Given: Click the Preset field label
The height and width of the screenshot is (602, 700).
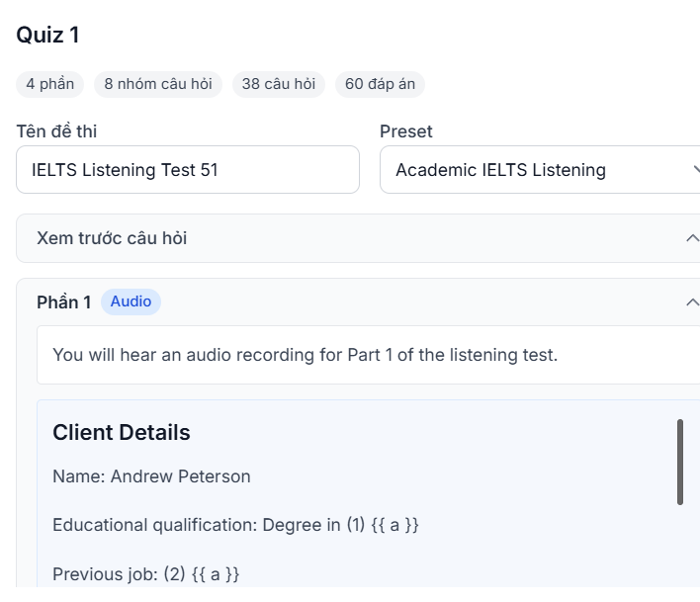Looking at the screenshot, I should click(x=405, y=131).
